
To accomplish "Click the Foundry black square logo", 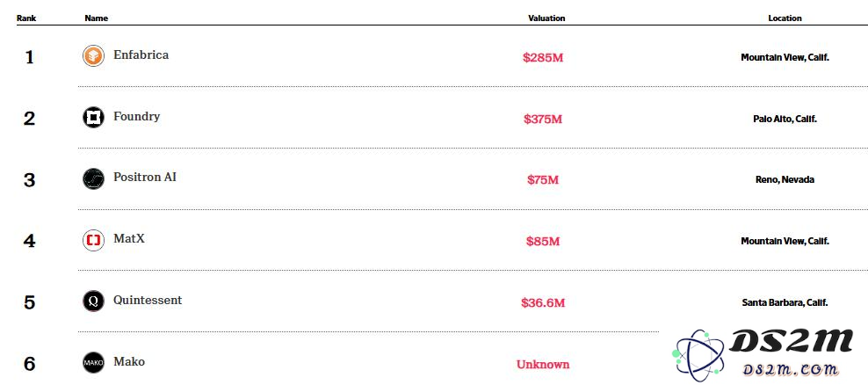I will coord(93,118).
